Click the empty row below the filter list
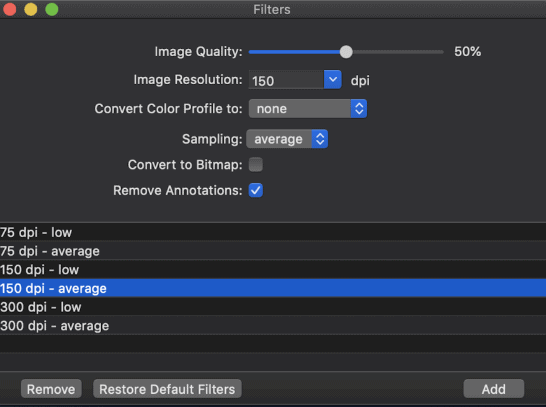Screen dimensions: 546x407 pyautogui.click(x=273, y=344)
